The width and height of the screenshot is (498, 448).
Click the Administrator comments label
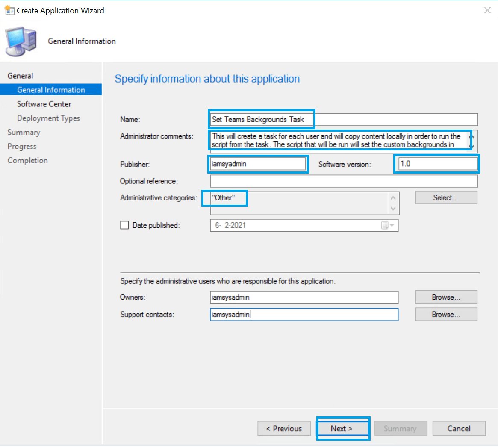[x=156, y=136]
